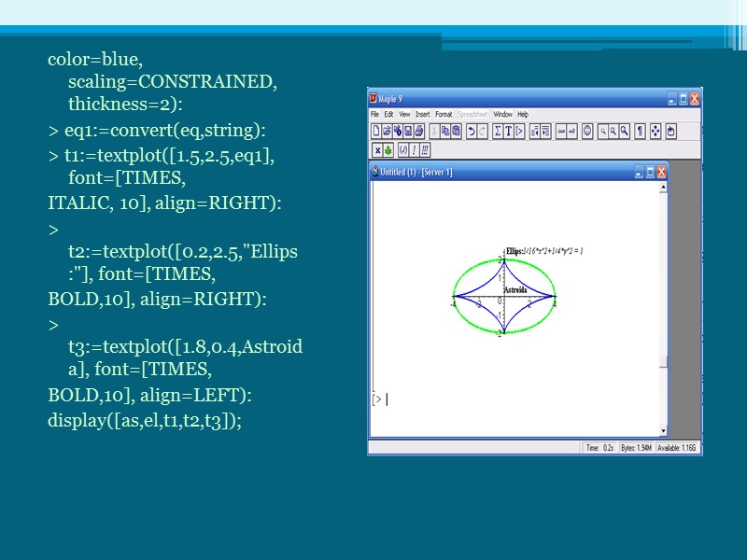Click the Open URL icon
Screen dimensions: 747x560
[398, 131]
